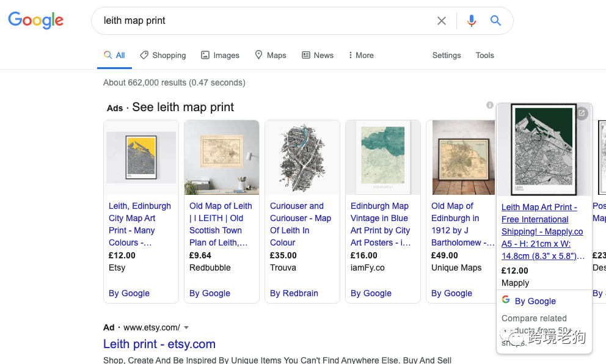Open Settings
606x364 pixels.
coord(447,55)
